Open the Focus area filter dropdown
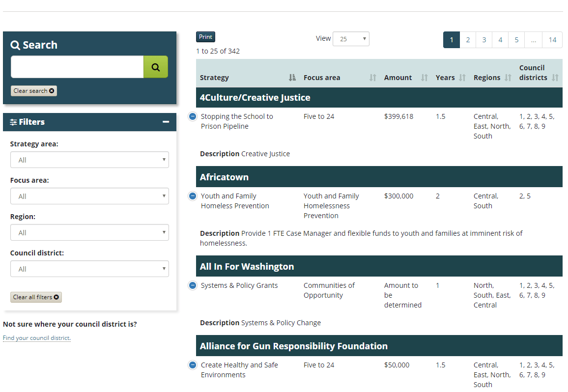Image resolution: width=568 pixels, height=392 pixels. [89, 196]
